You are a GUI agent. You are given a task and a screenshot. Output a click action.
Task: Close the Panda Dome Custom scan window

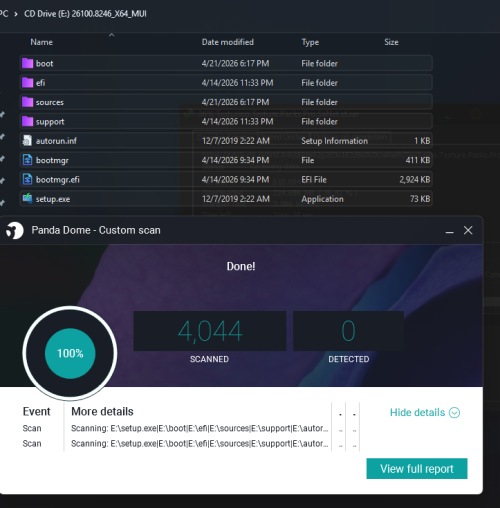pos(468,230)
